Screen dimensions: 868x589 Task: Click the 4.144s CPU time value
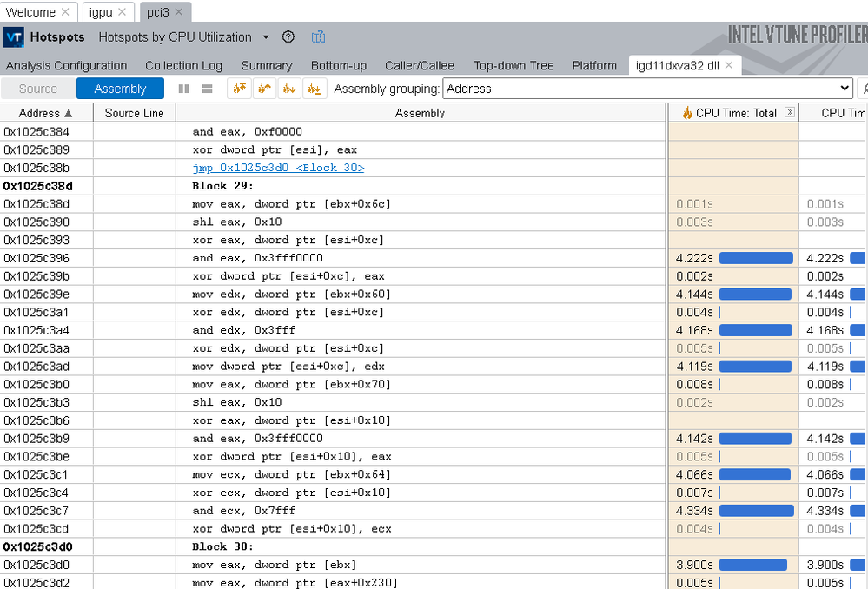(x=694, y=294)
